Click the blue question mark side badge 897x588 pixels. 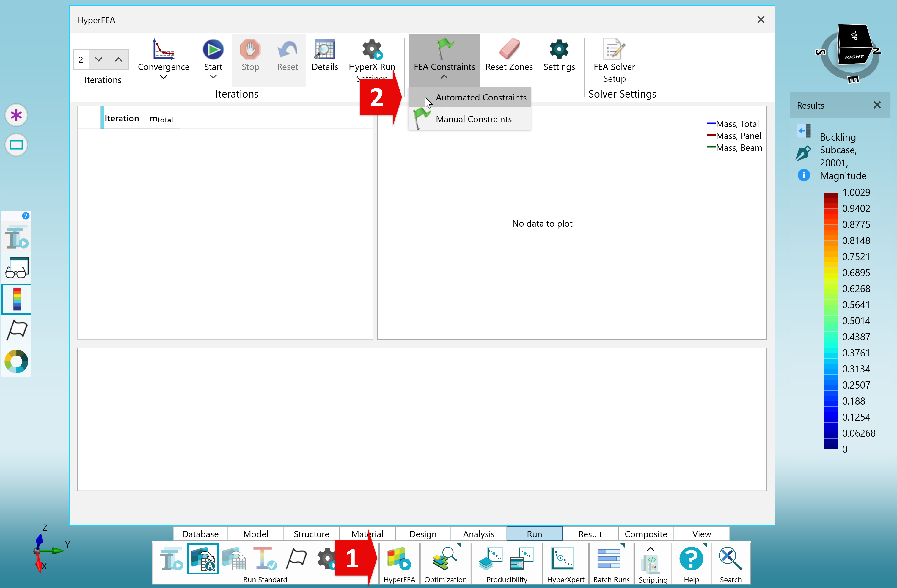click(x=26, y=216)
